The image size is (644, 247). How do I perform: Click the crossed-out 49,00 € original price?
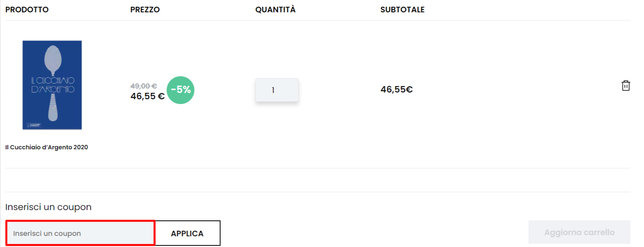[143, 86]
